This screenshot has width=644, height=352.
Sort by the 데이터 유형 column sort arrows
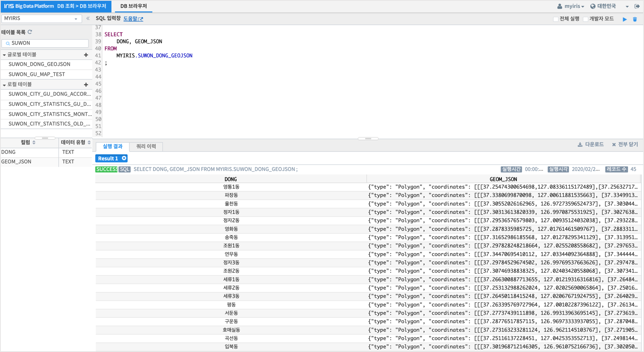(89, 143)
